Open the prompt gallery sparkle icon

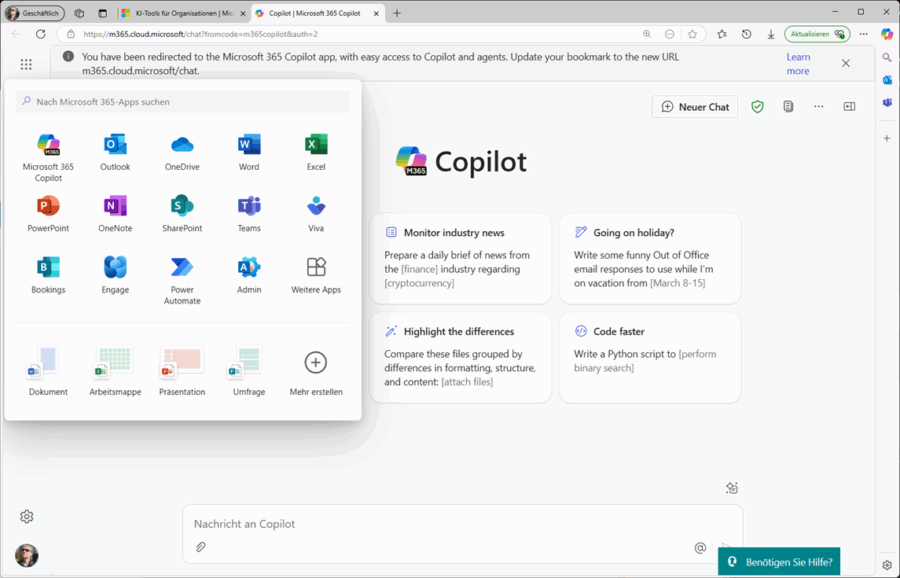click(731, 488)
